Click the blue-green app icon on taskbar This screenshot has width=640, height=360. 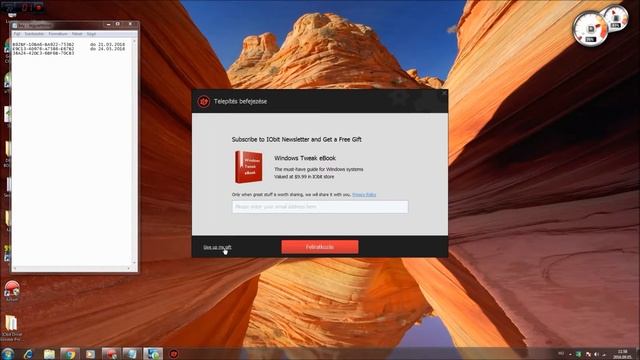click(x=153, y=354)
